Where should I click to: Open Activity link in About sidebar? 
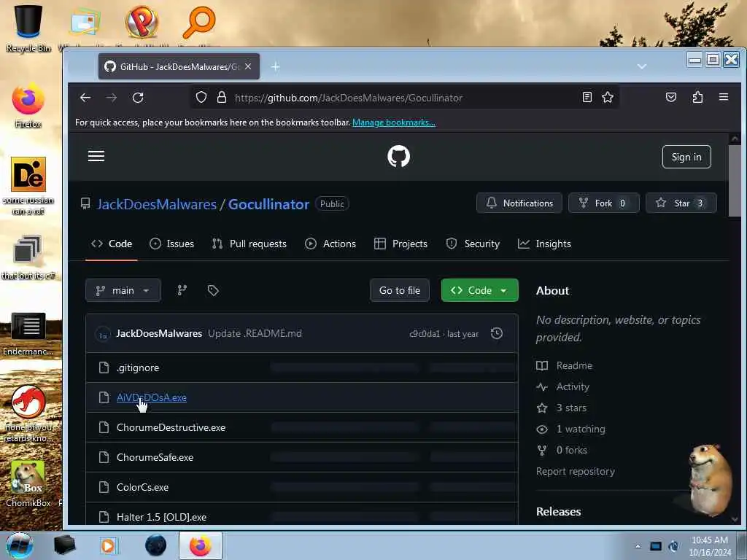click(563, 386)
